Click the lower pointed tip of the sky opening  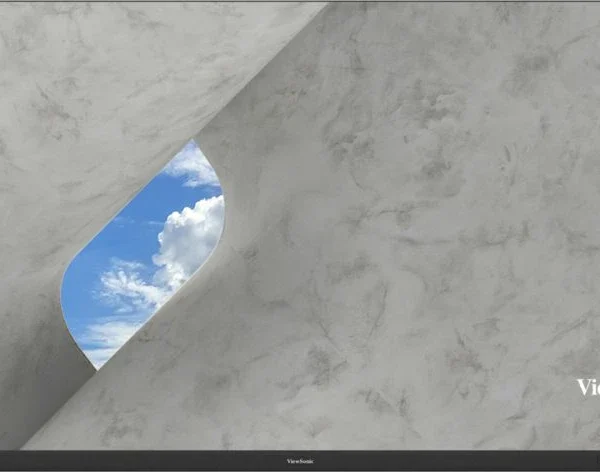tap(98, 367)
